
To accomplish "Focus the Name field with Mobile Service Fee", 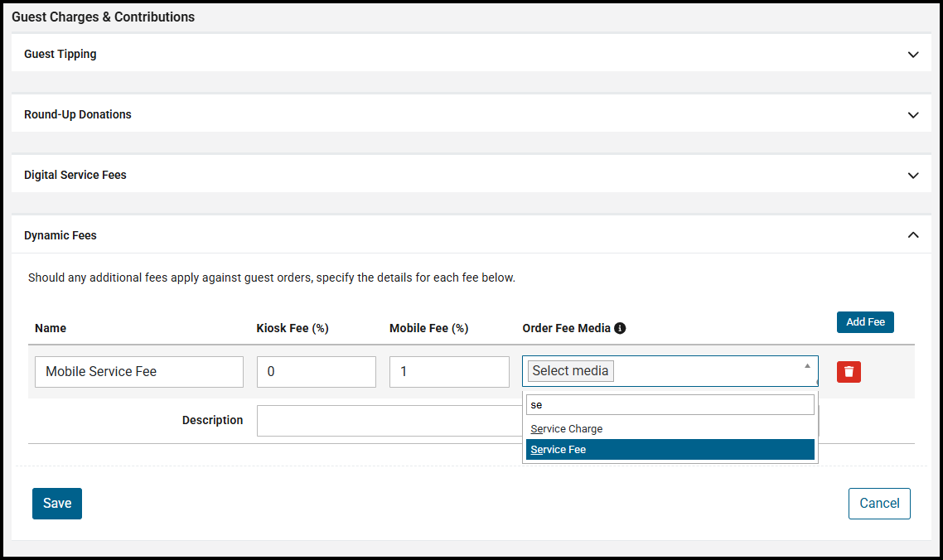I will [x=139, y=372].
